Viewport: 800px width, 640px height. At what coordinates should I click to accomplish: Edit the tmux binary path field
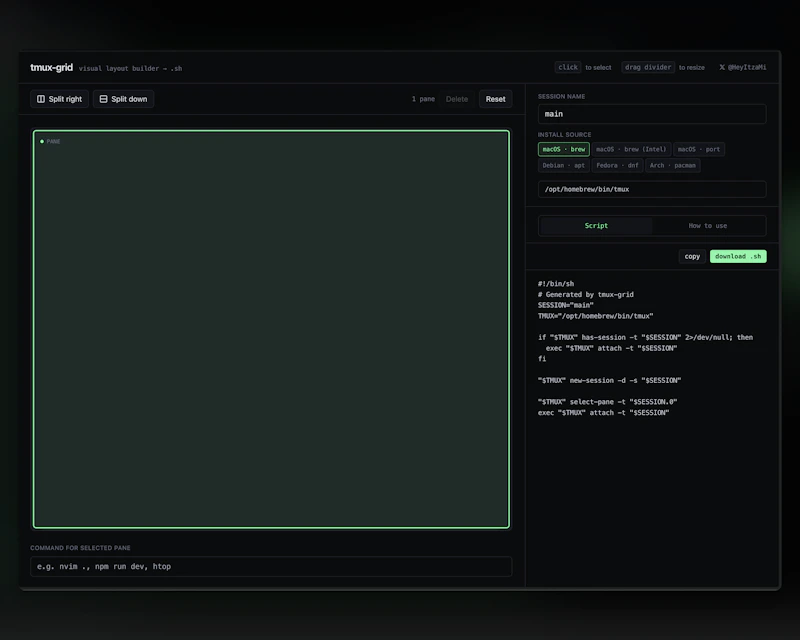(652, 189)
